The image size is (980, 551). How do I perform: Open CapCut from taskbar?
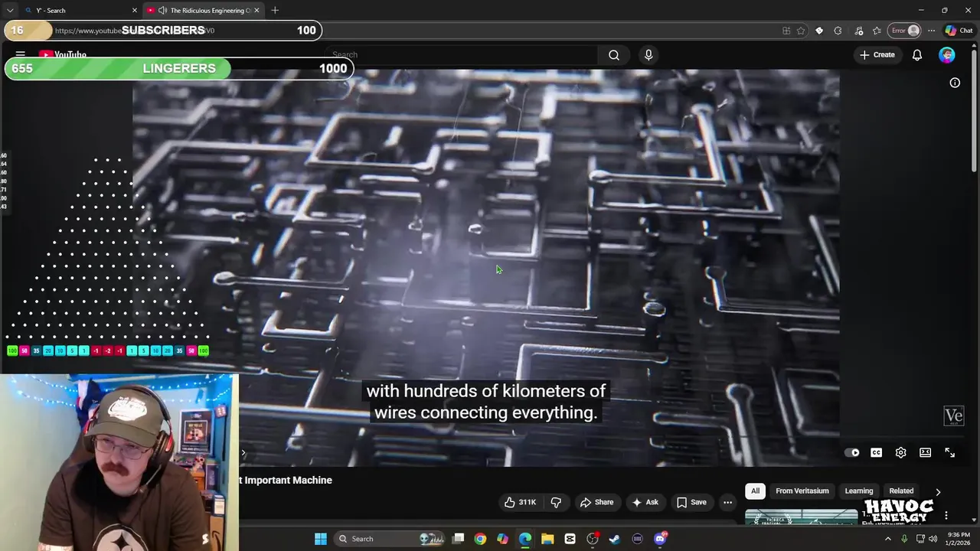tap(570, 539)
